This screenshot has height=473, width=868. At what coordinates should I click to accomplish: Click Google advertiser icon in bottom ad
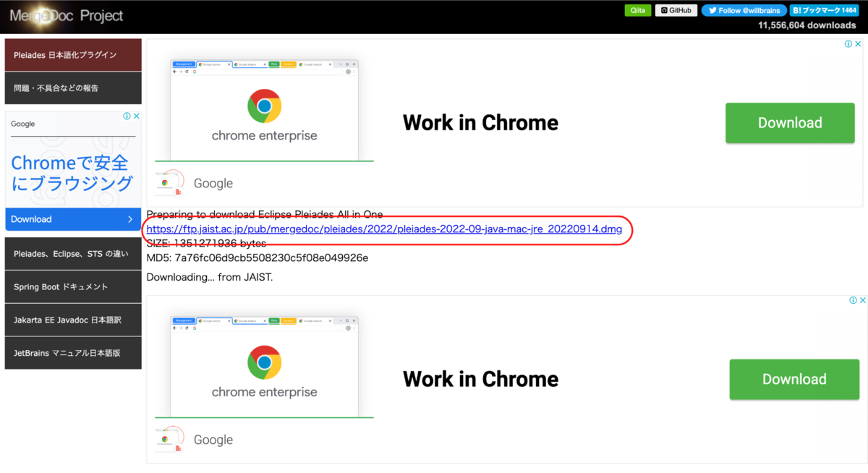click(x=169, y=440)
